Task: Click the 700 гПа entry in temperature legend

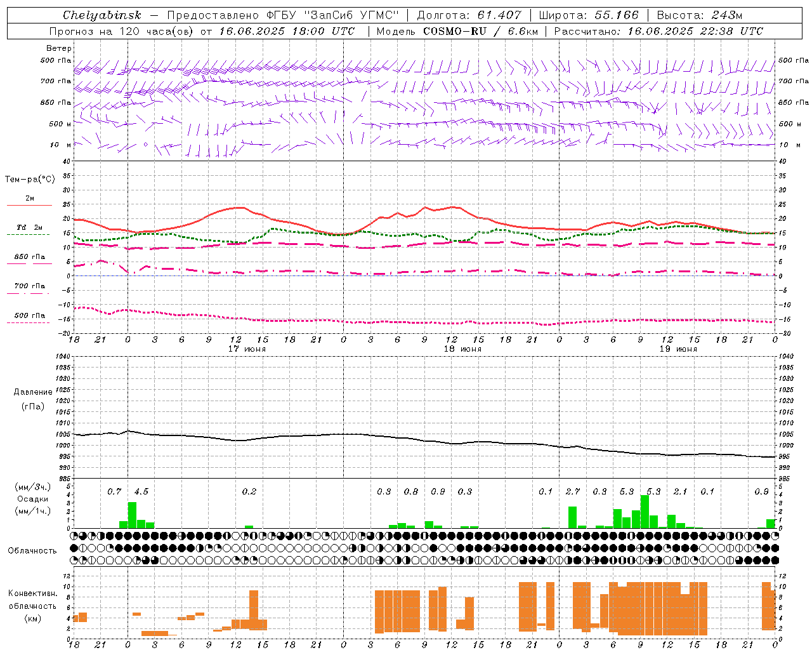Action: click(30, 286)
